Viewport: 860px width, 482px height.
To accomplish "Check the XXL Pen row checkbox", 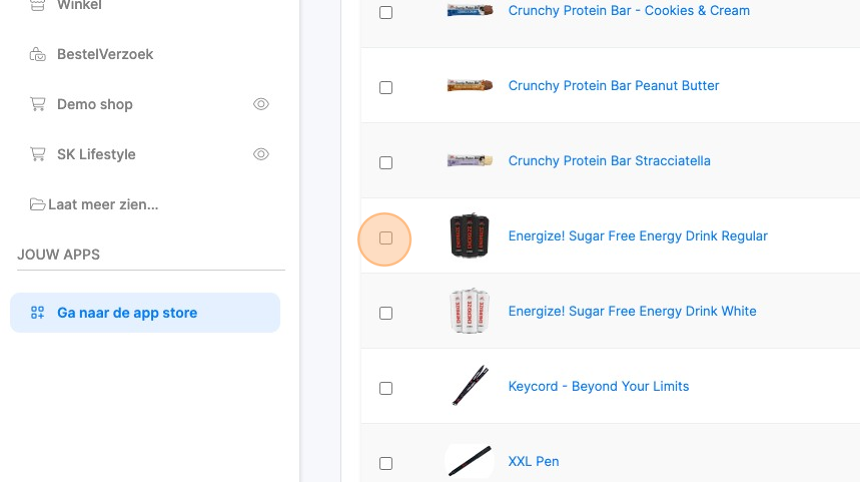I will 386,463.
